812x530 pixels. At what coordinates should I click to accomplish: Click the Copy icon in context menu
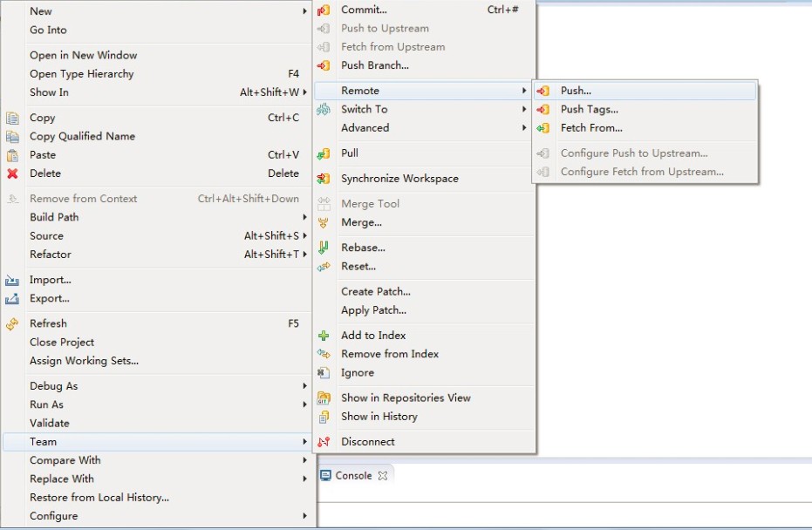(x=12, y=118)
